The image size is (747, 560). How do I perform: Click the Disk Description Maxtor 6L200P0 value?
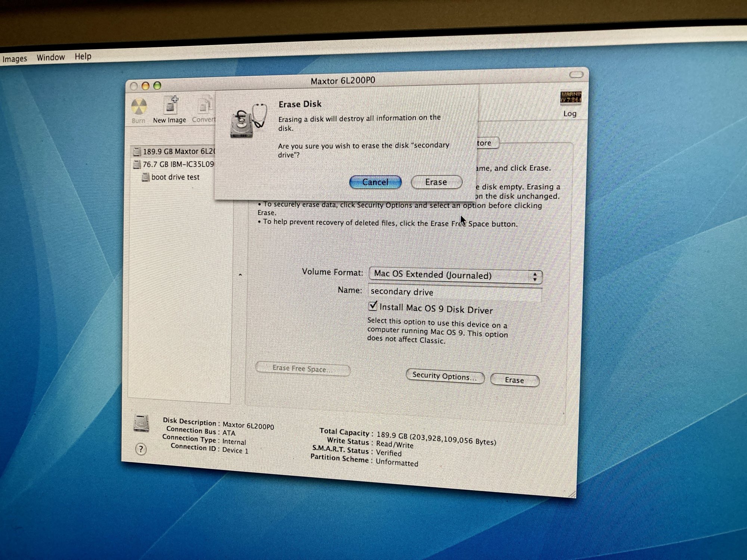(x=248, y=425)
